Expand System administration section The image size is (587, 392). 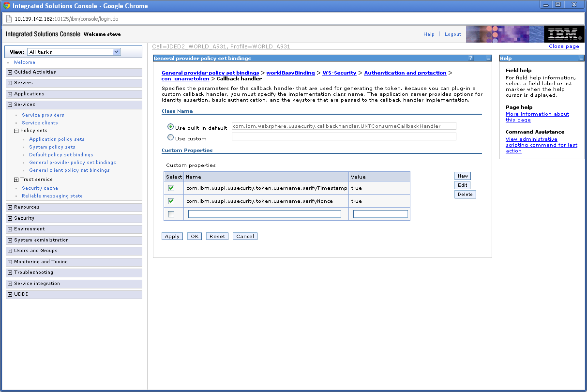pos(10,240)
